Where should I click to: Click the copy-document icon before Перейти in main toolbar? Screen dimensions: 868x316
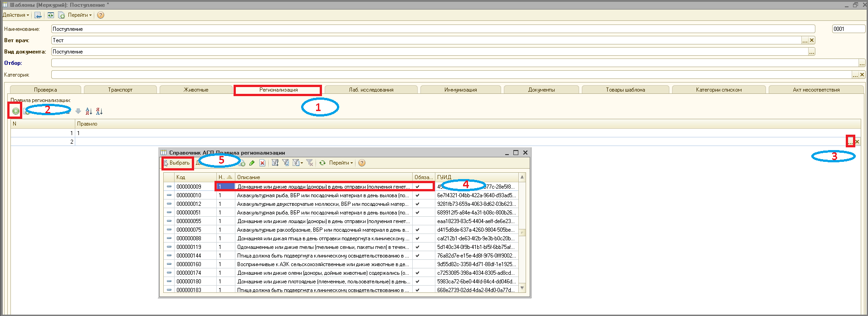click(x=61, y=15)
